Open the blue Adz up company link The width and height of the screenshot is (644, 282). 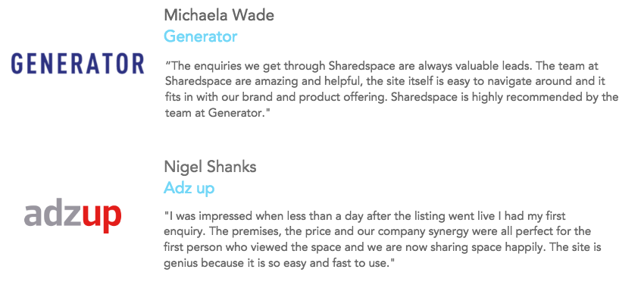[x=189, y=188]
